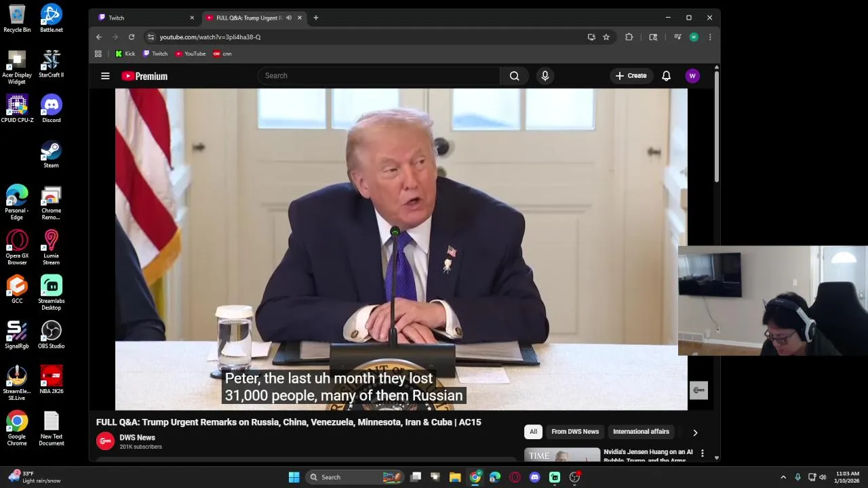The width and height of the screenshot is (868, 488).
Task: Click the magnifier search submit button
Action: tap(515, 76)
